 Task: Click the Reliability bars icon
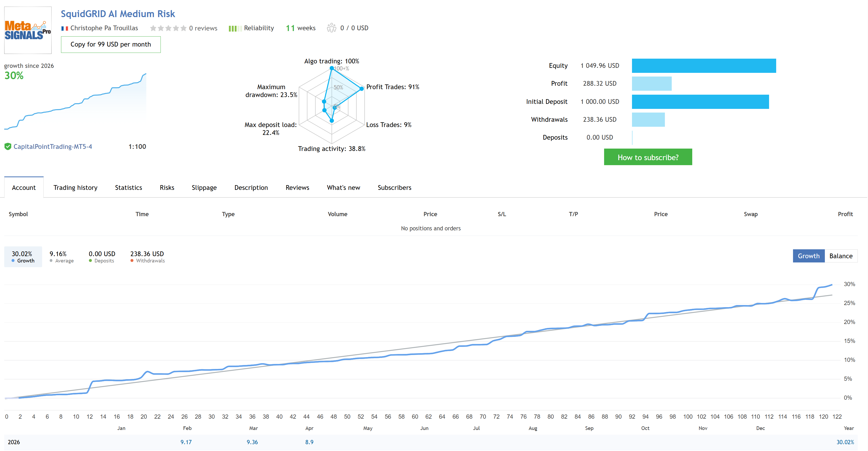234,28
